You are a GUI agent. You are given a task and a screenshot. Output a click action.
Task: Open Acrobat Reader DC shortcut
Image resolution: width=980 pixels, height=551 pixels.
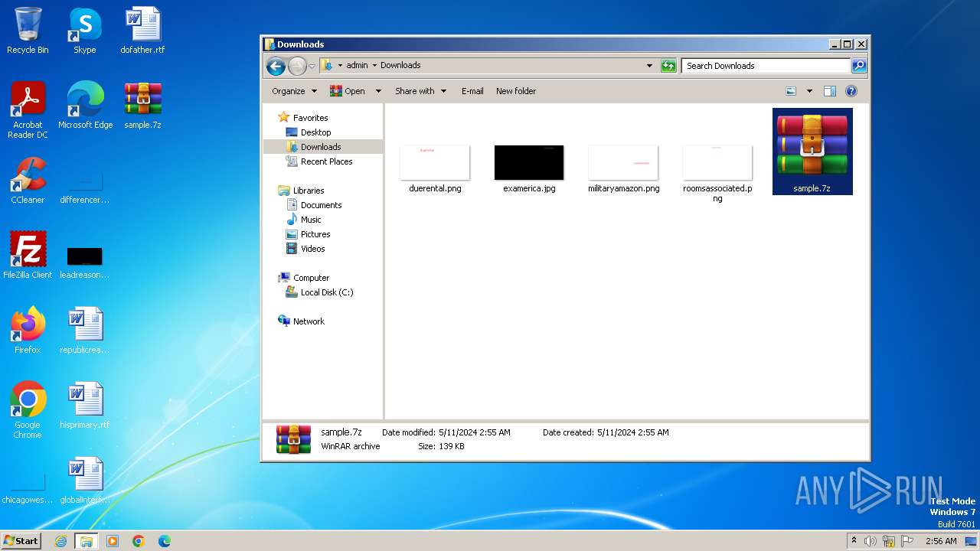point(28,110)
